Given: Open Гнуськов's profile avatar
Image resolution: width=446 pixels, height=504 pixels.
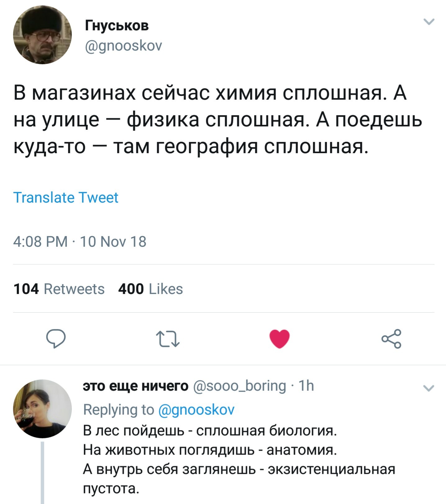Looking at the screenshot, I should (x=42, y=35).
